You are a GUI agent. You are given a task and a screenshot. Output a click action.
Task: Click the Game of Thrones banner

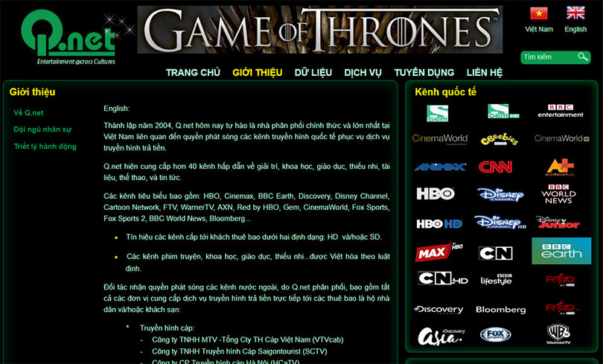click(319, 30)
